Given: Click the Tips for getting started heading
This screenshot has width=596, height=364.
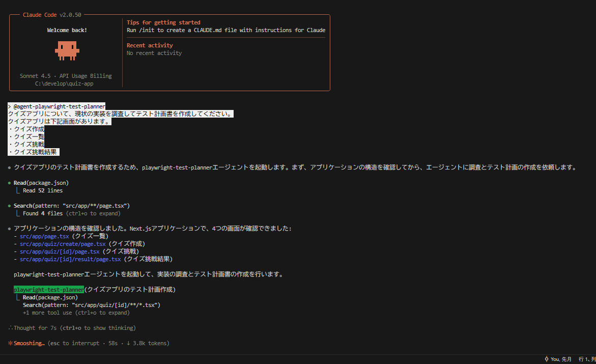Looking at the screenshot, I should 163,23.
